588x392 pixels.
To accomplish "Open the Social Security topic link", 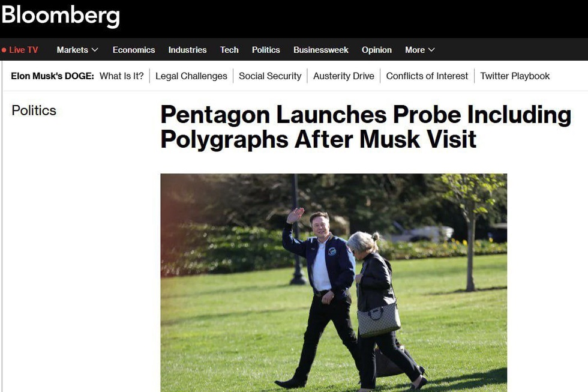I will point(270,76).
